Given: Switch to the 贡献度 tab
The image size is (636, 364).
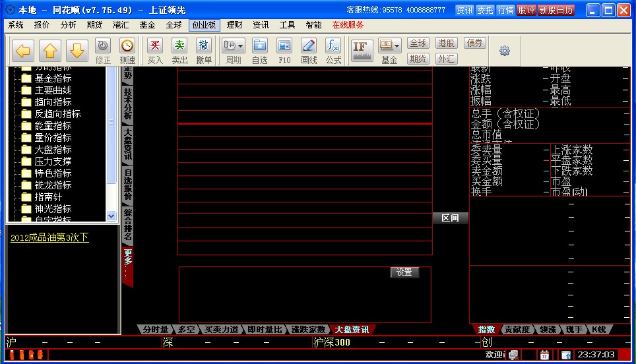Looking at the screenshot, I should point(517,330).
